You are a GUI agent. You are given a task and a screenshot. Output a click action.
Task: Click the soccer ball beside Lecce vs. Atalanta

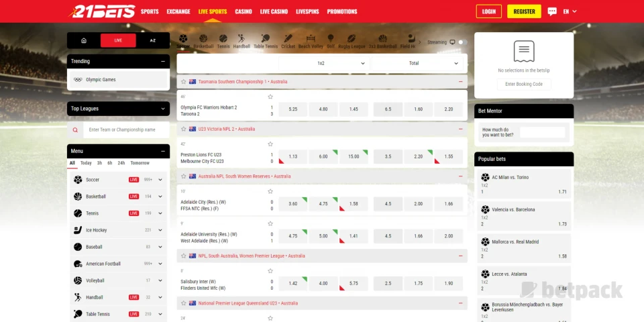[x=486, y=274]
